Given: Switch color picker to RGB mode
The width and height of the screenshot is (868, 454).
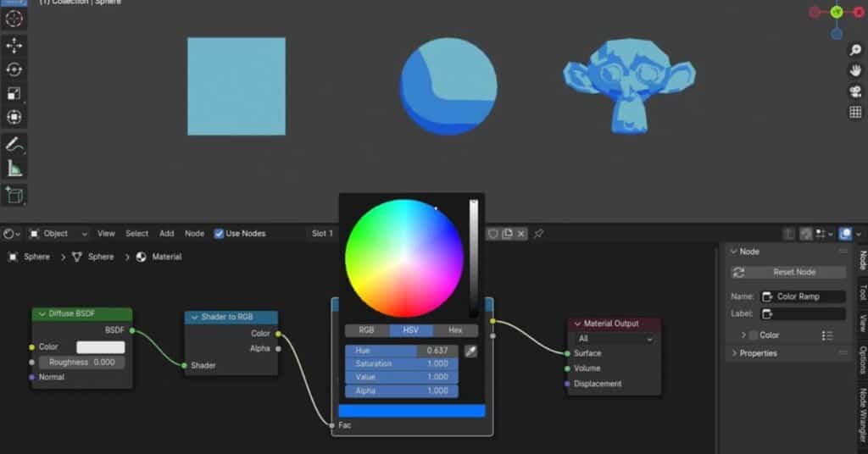Looking at the screenshot, I should (366, 330).
